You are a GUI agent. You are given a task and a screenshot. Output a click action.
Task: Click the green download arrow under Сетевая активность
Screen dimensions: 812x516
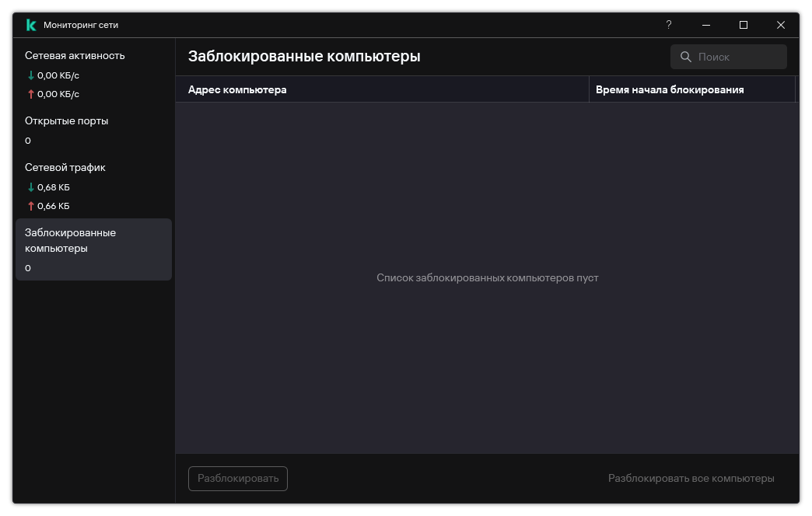click(x=30, y=75)
